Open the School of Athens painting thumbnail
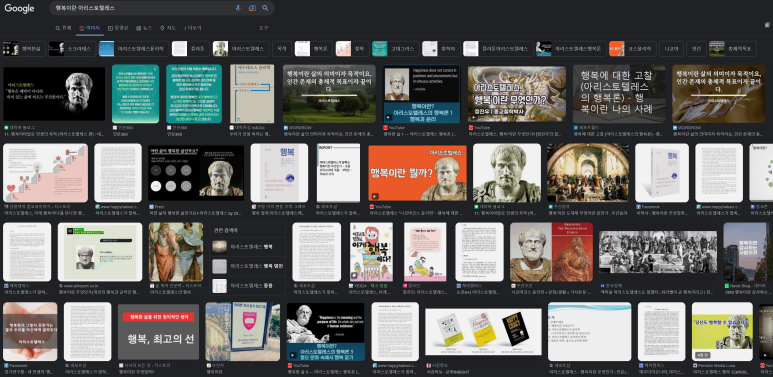This screenshot has width=773, height=377. (588, 172)
